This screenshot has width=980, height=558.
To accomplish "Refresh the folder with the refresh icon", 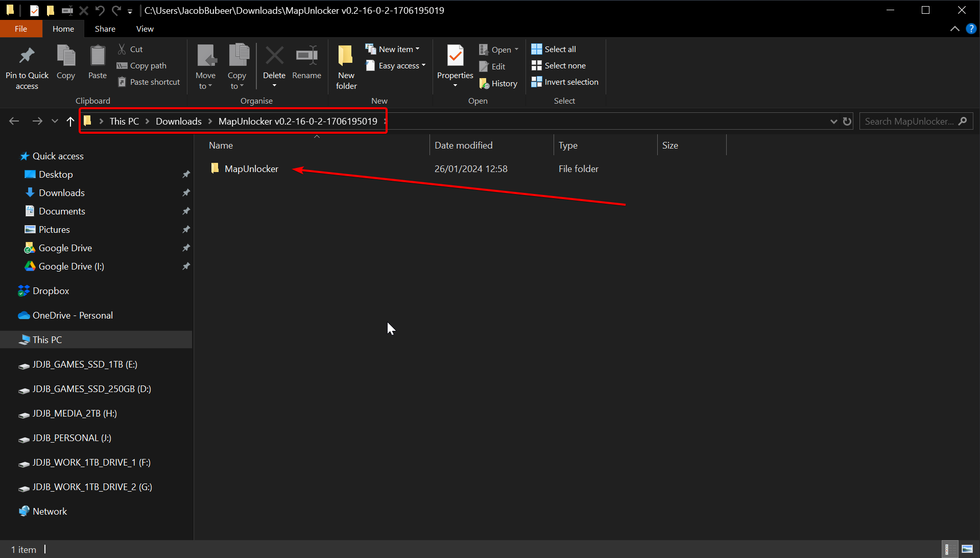I will click(847, 122).
